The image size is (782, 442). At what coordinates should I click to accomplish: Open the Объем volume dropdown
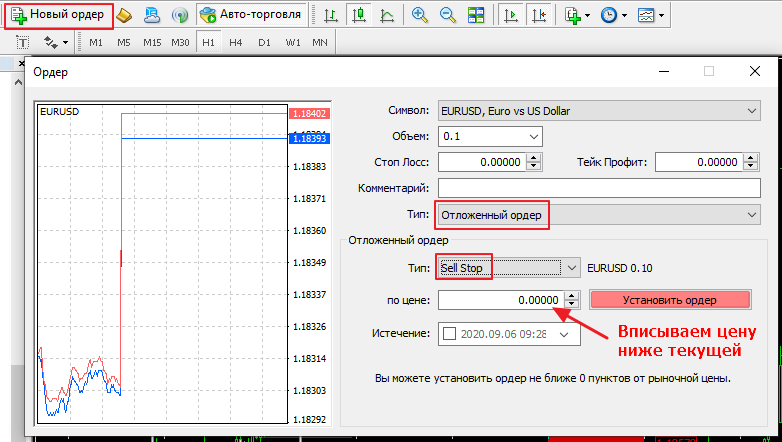[x=490, y=136]
